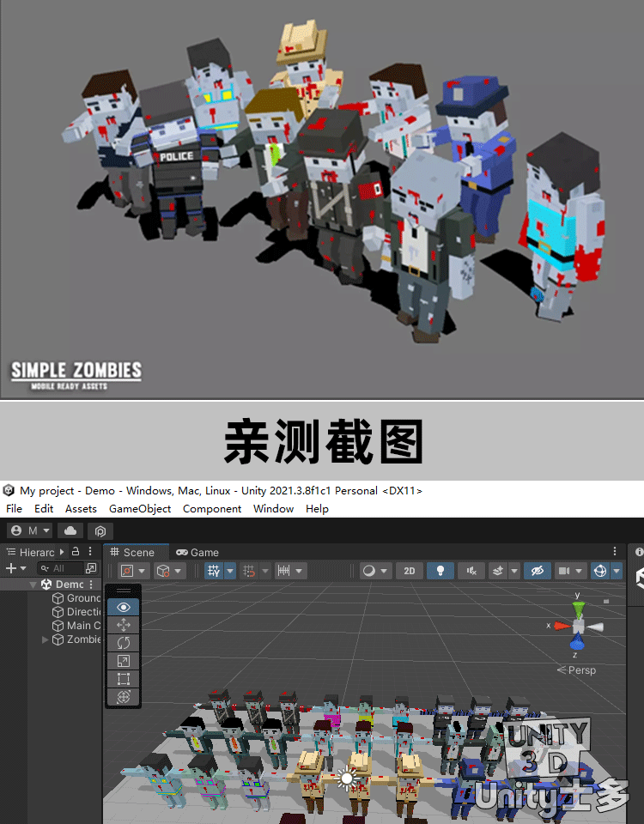Screen dimensions: 644x824
Task: Click the Ruler snap increment icon
Action: coord(284,571)
